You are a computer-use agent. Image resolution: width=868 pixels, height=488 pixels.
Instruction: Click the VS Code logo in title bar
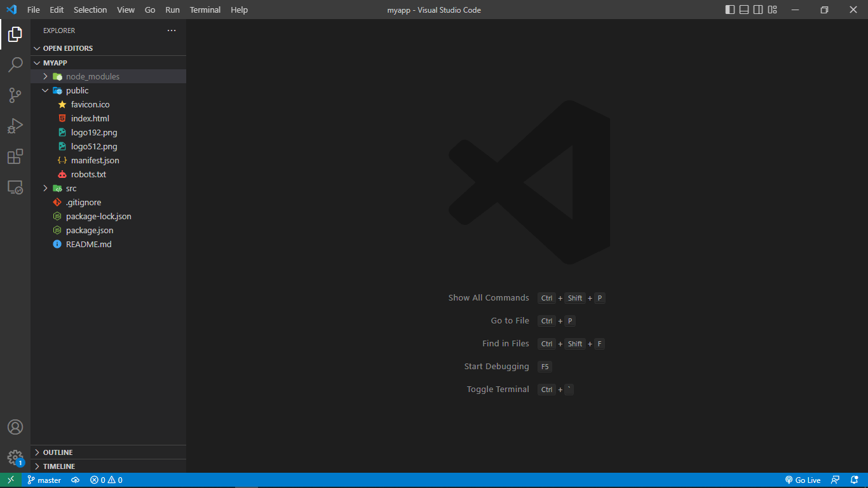[11, 10]
